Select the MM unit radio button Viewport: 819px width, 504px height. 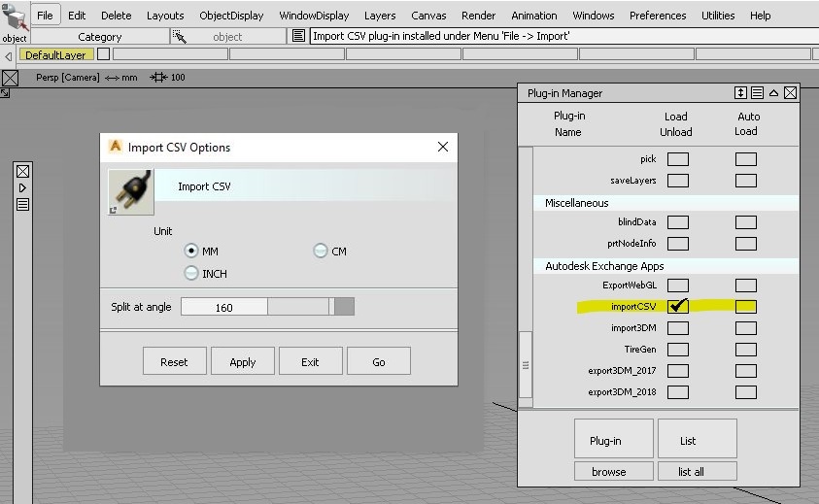pyautogui.click(x=191, y=251)
